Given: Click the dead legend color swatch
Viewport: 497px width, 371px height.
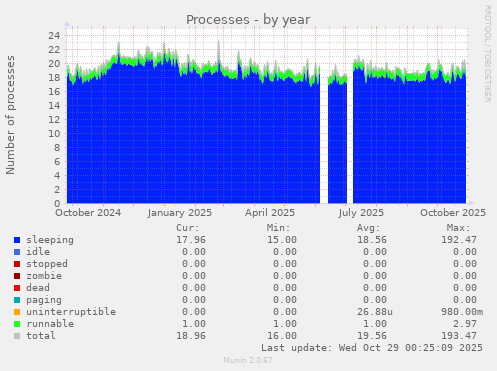Looking at the screenshot, I should (17, 288).
